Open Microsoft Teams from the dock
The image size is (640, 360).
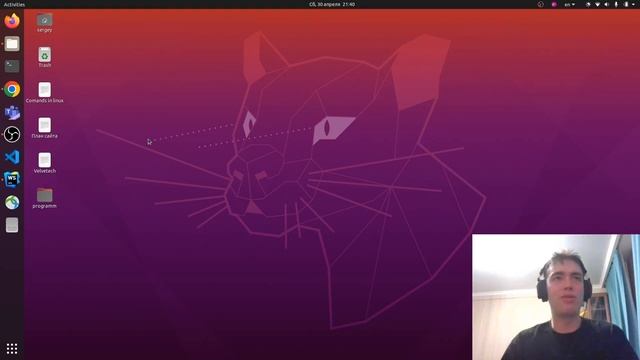coord(12,112)
